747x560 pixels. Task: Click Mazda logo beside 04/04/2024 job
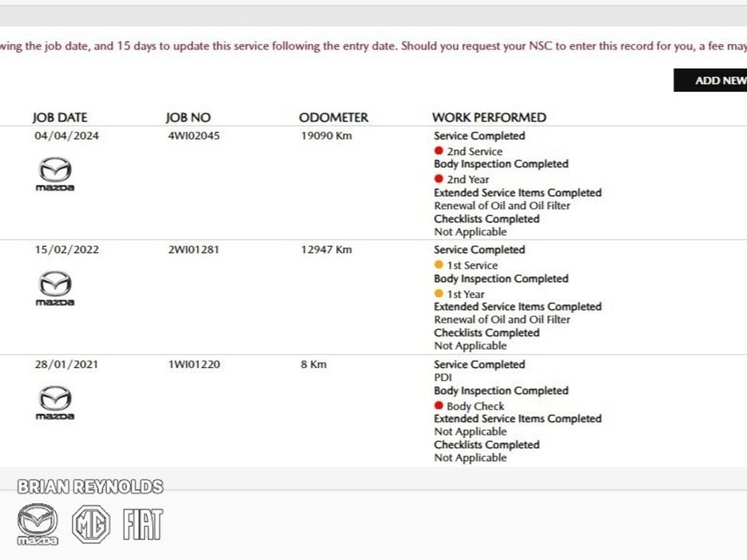tap(55, 174)
